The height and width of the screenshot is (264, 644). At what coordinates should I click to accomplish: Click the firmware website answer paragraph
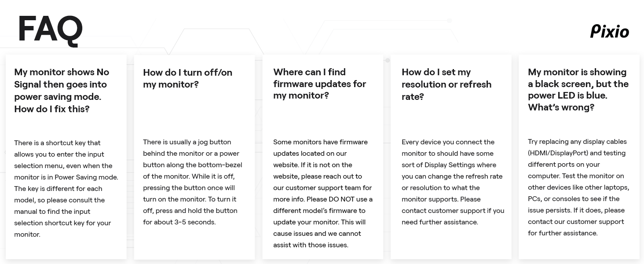point(322,193)
